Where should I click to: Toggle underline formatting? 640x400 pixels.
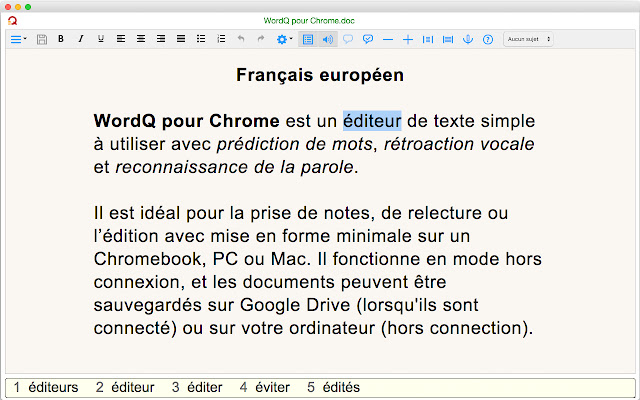101,39
